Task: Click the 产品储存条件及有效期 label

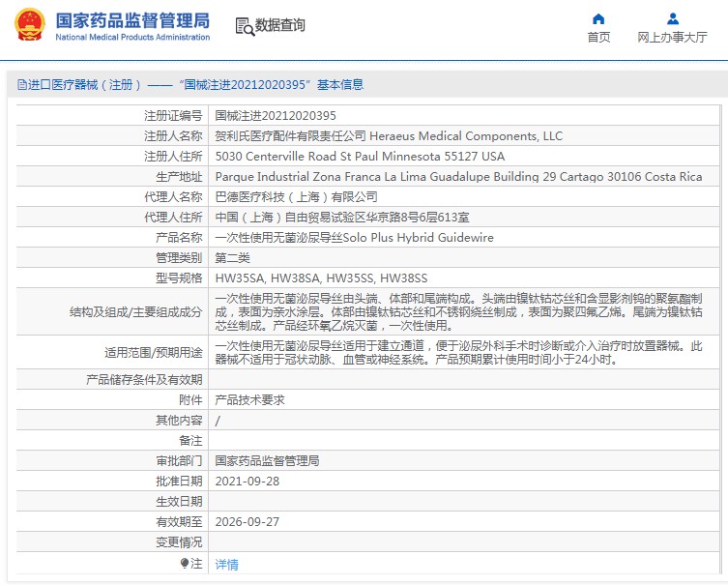Action: (144, 380)
